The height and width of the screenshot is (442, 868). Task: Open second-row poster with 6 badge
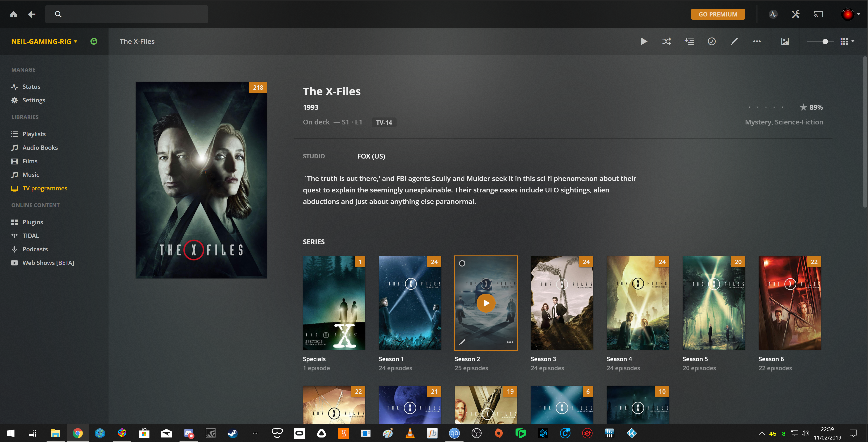[x=562, y=405]
